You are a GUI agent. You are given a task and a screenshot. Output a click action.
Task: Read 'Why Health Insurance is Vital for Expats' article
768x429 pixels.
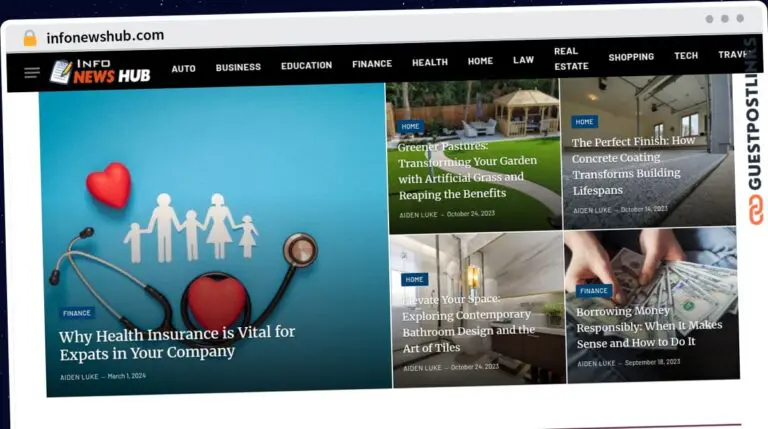point(177,343)
